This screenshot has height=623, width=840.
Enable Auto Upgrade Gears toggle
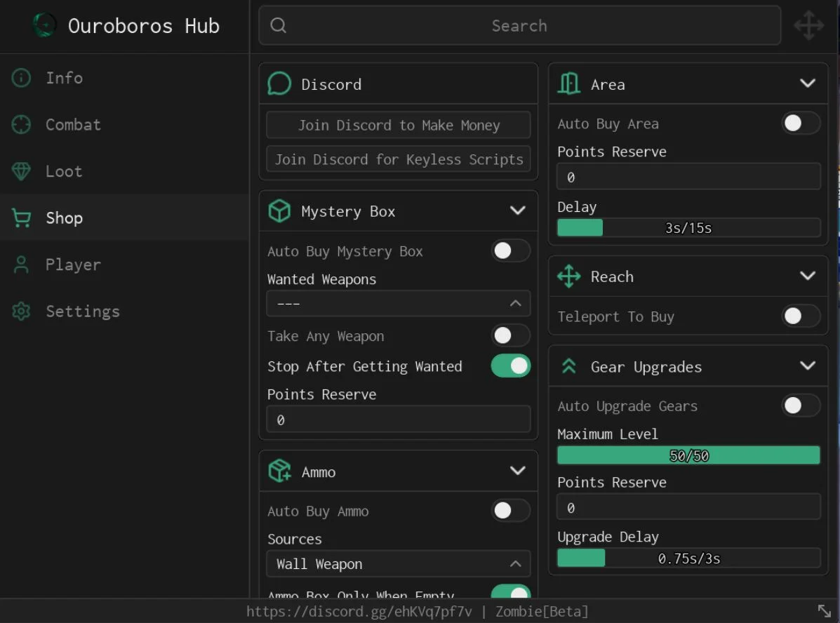click(801, 406)
